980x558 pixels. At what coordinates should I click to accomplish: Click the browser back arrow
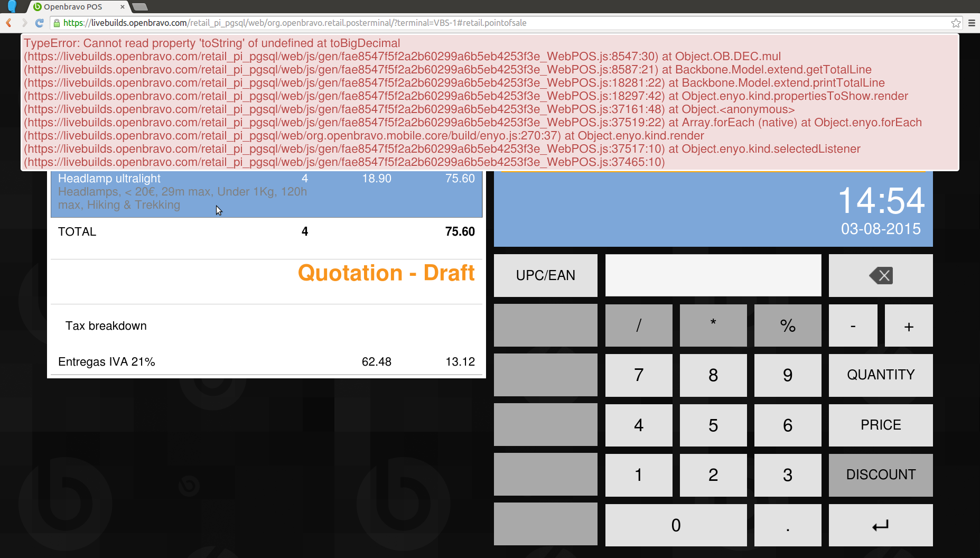pos(8,23)
